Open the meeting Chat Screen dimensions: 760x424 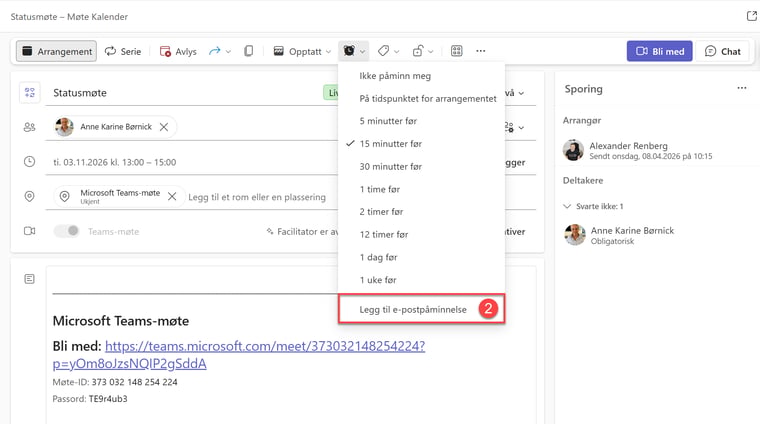tap(723, 51)
